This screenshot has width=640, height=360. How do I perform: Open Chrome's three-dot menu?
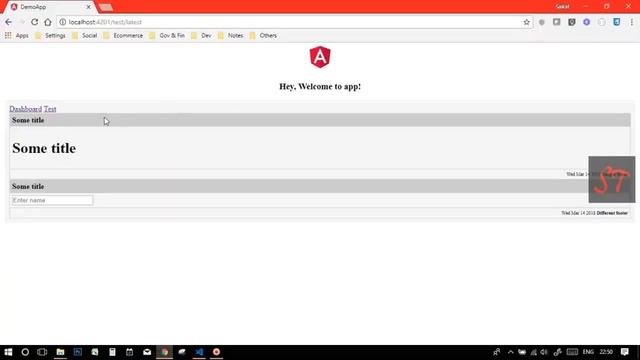[x=631, y=22]
